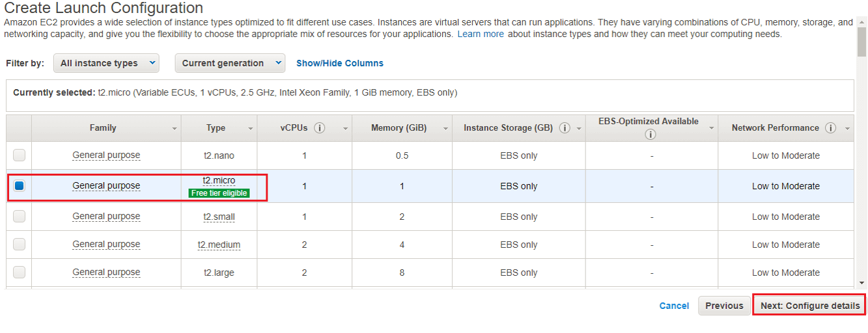Click the t2.micro type label
The height and width of the screenshot is (333, 868).
tap(219, 180)
